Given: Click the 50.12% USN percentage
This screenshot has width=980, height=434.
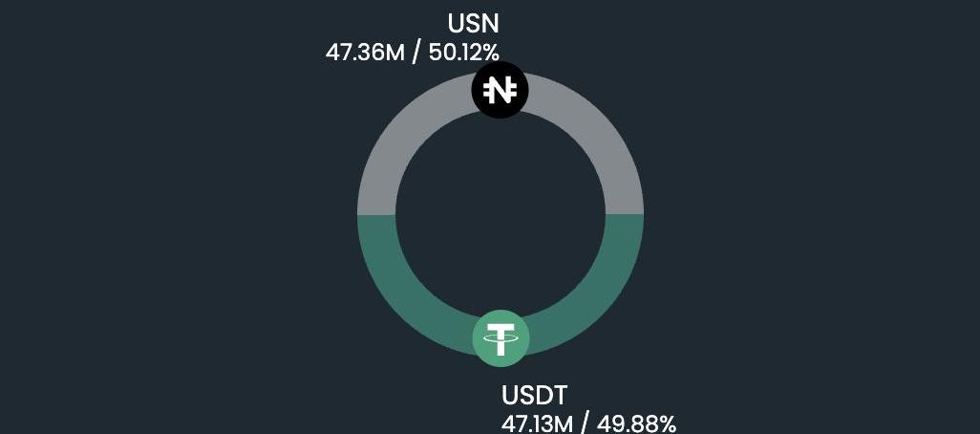Looking at the screenshot, I should pos(463,51).
